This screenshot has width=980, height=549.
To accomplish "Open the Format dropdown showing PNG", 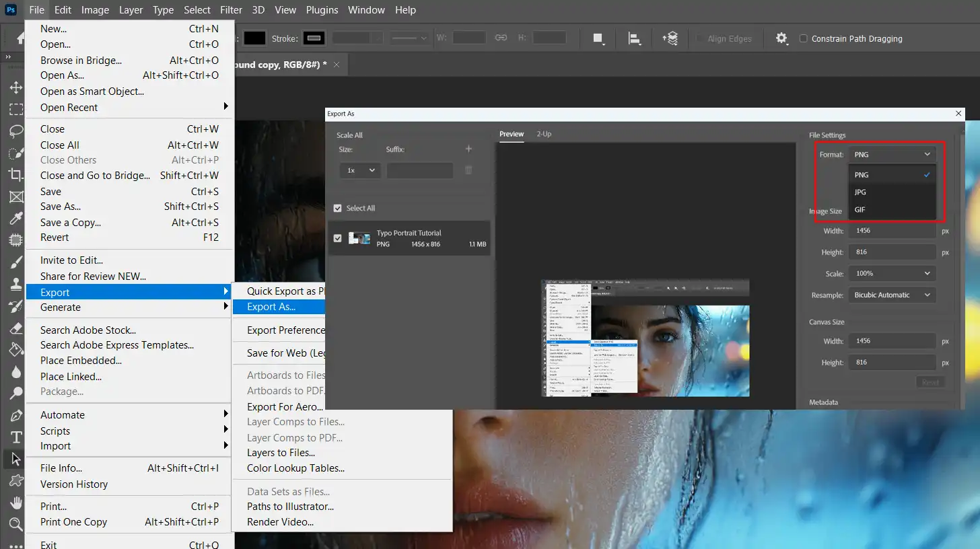I will click(892, 154).
